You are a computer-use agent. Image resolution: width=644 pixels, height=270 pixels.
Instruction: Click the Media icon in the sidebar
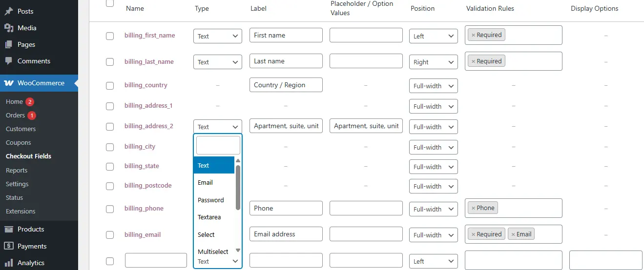pyautogui.click(x=9, y=28)
